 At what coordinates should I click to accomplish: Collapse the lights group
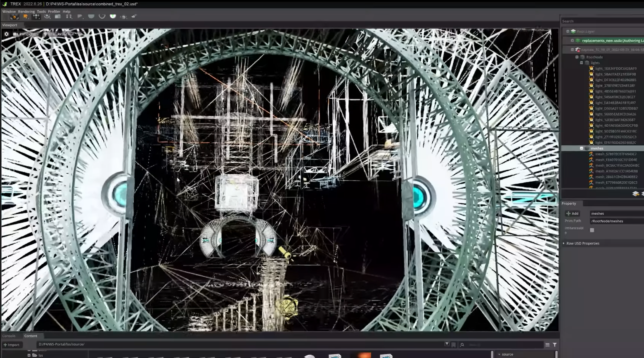point(581,63)
